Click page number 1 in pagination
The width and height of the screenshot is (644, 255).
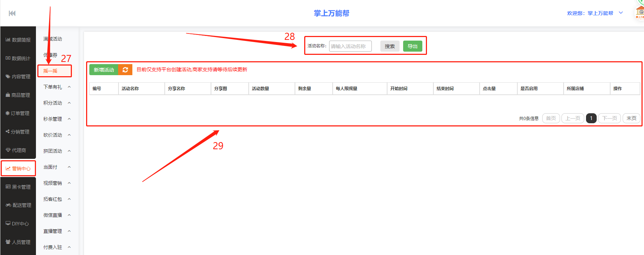(591, 118)
